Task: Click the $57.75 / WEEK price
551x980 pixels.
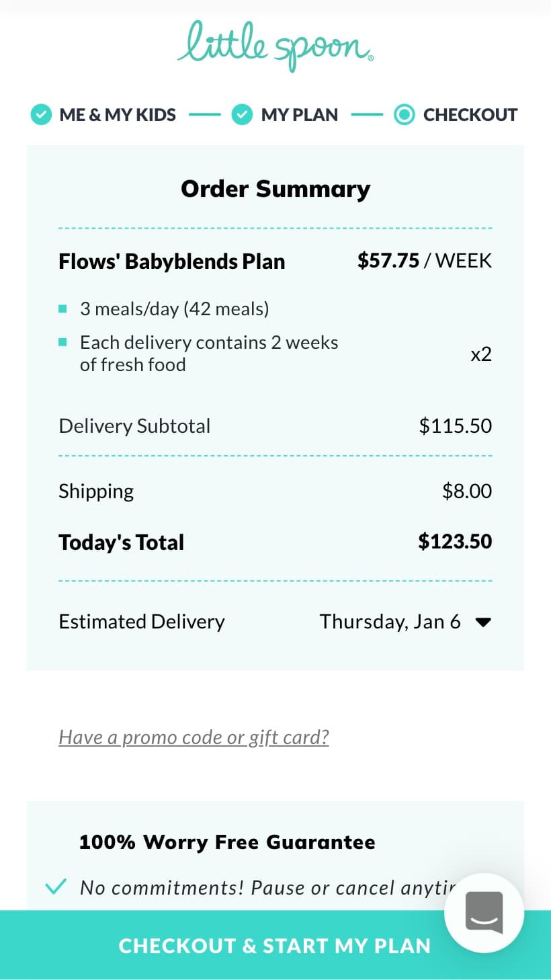Action: click(x=425, y=261)
